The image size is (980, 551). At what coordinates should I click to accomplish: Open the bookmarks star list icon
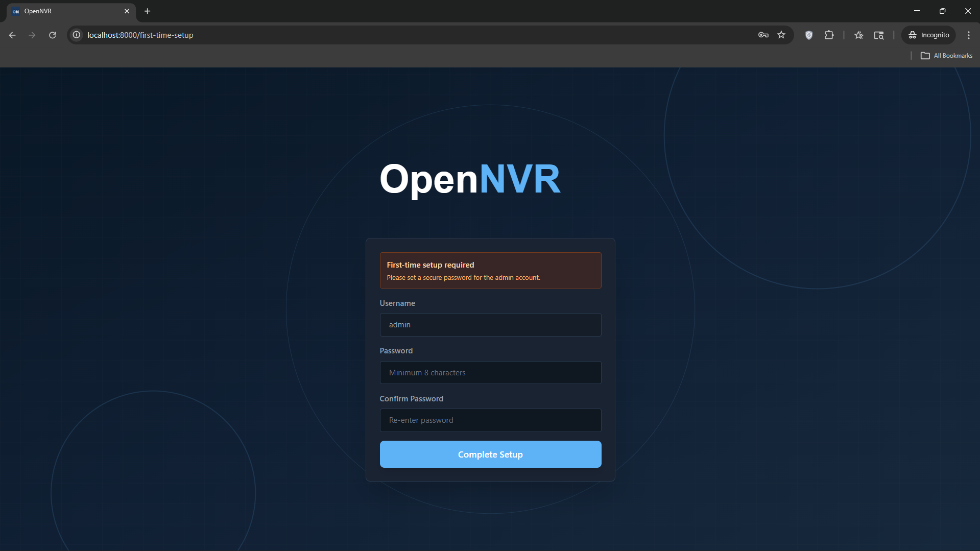[x=859, y=35]
